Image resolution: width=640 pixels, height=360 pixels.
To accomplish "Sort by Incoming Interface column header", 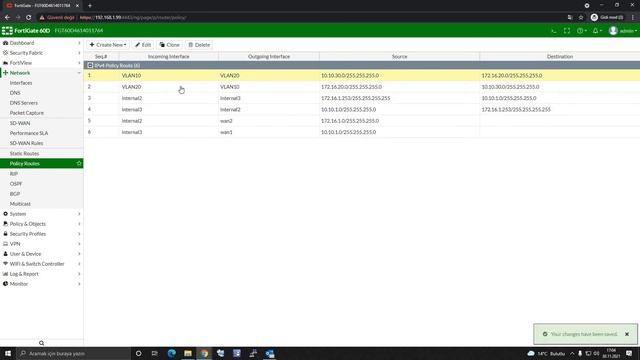I will point(169,56).
